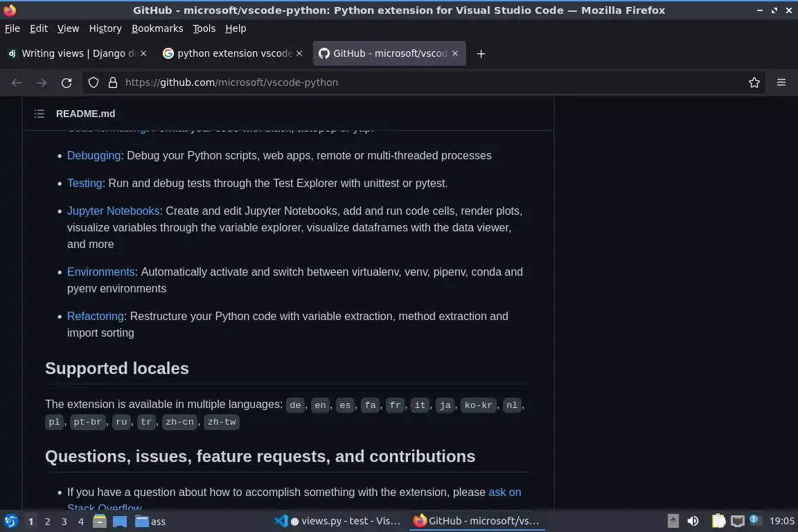798x532 pixels.
Task: Open the Environments link
Action: pyautogui.click(x=100, y=272)
